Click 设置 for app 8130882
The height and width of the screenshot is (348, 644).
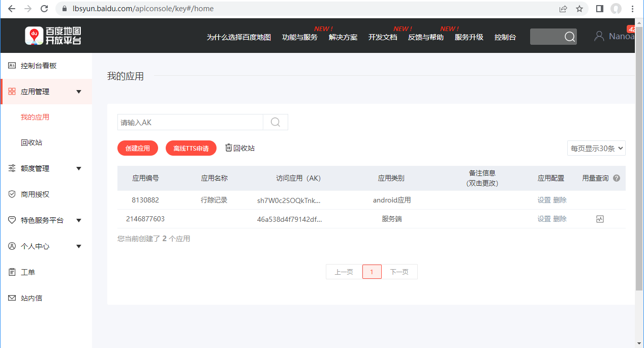pyautogui.click(x=544, y=200)
